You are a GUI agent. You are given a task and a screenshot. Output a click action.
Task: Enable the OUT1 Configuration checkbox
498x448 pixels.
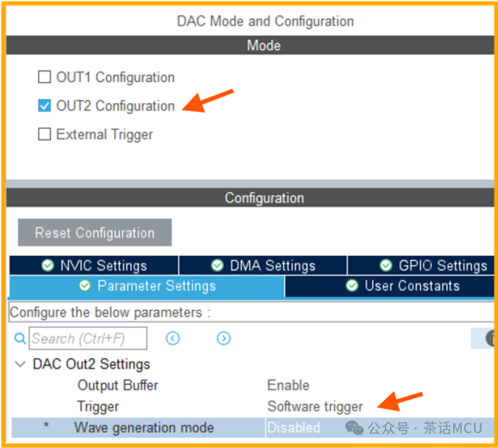pos(44,77)
